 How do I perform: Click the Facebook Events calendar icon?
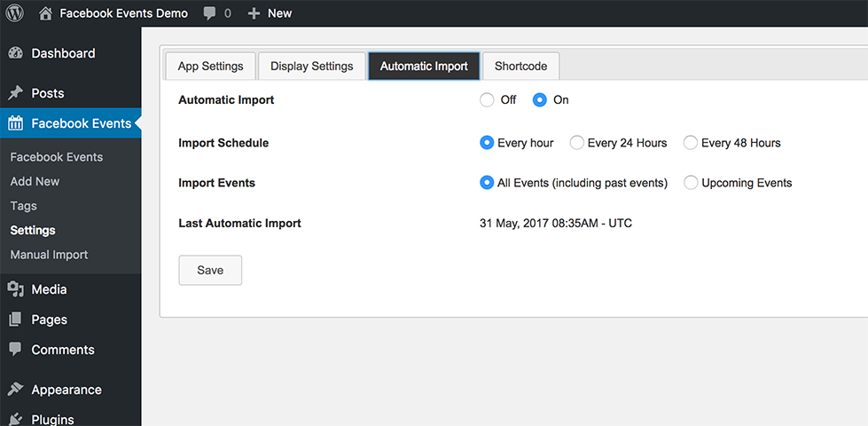[x=16, y=123]
